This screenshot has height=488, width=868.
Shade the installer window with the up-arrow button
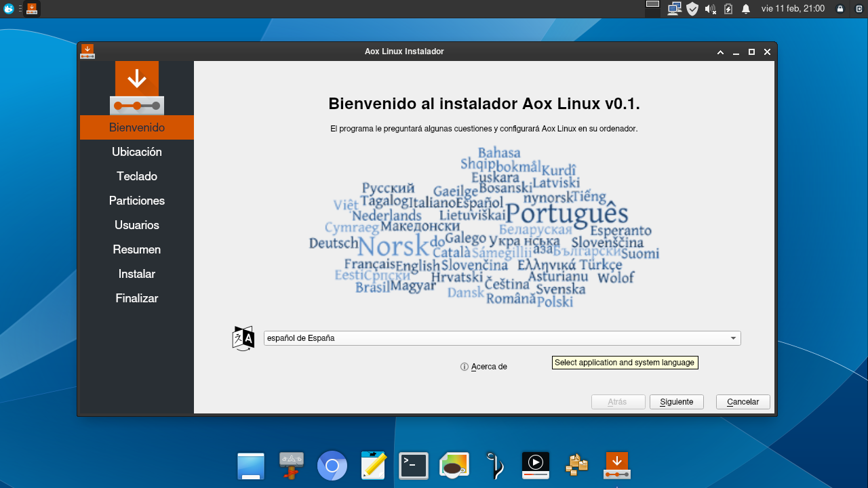pos(721,52)
